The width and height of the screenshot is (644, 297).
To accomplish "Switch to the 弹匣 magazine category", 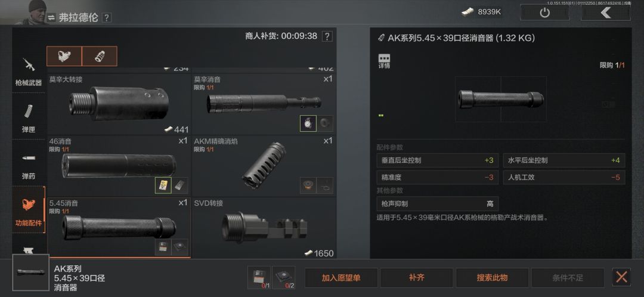I will click(x=29, y=117).
